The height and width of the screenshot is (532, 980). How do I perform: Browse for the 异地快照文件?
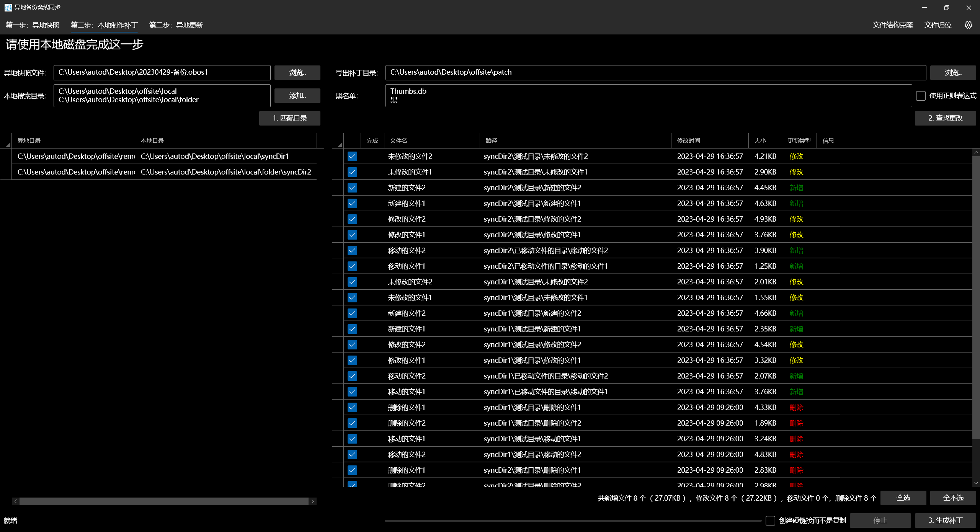[297, 73]
